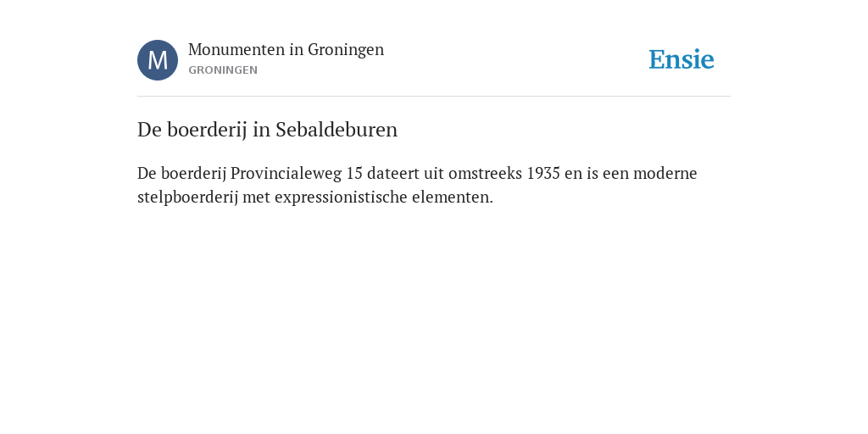The width and height of the screenshot is (868, 434).
Task: Click the year 1935 in the paragraph
Action: [543, 173]
